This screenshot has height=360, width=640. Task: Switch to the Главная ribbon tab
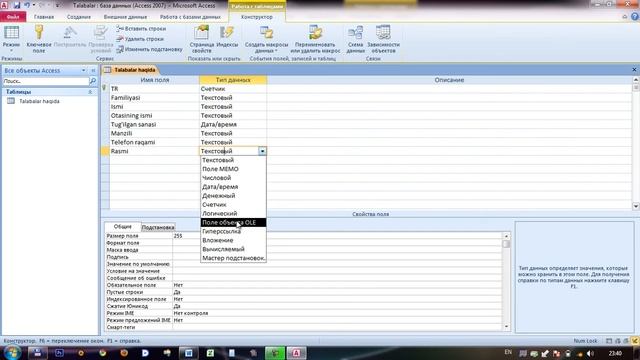[44, 17]
